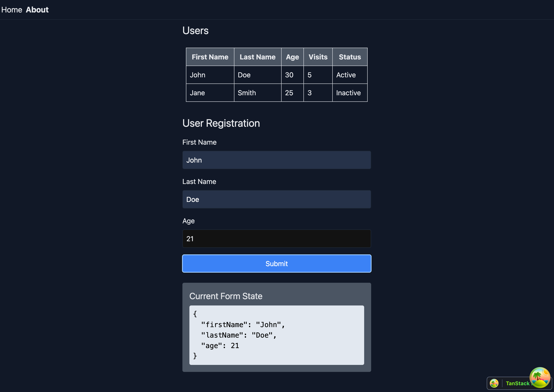Click the Age column header

[x=292, y=57]
